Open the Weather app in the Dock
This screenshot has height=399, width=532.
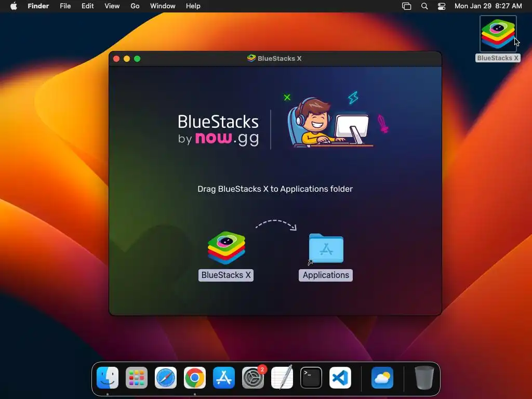pos(382,378)
